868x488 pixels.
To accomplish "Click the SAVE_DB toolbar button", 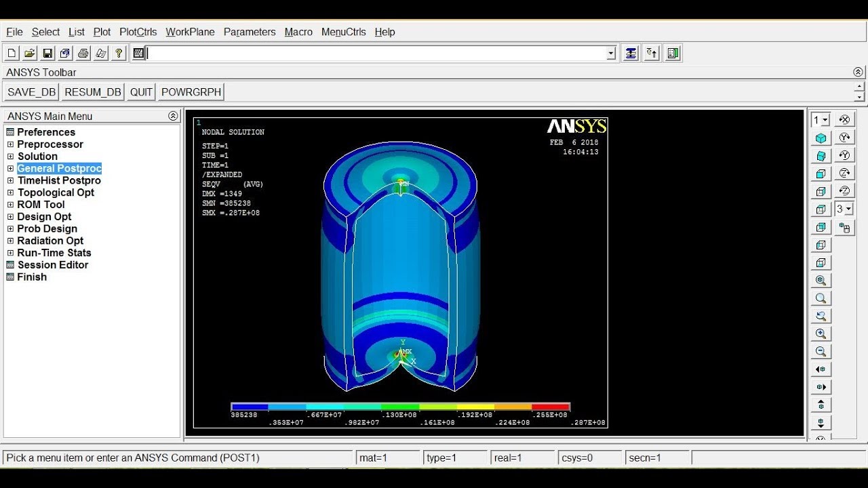I will (x=32, y=92).
